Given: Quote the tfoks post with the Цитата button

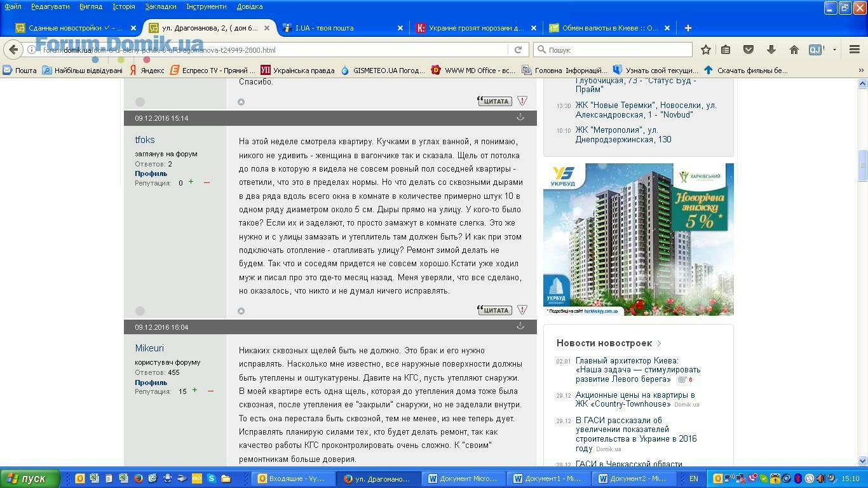Looking at the screenshot, I should [494, 310].
